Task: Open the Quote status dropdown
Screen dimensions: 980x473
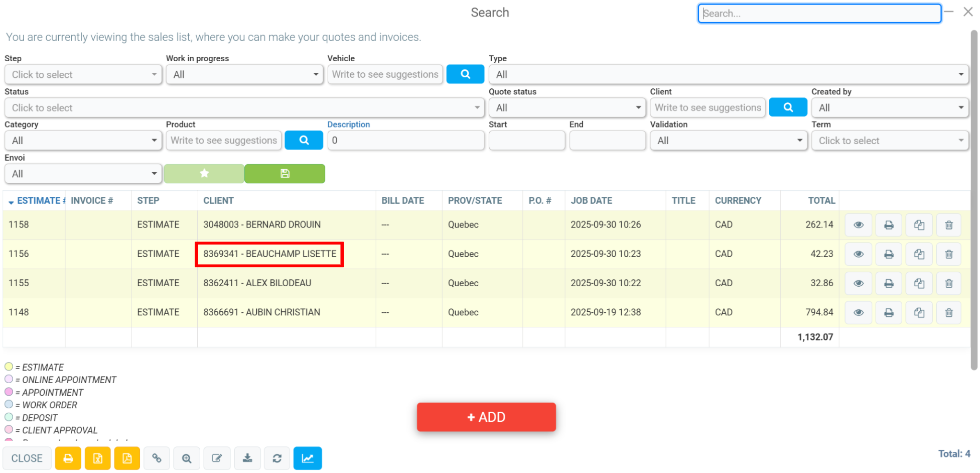Action: pos(568,107)
